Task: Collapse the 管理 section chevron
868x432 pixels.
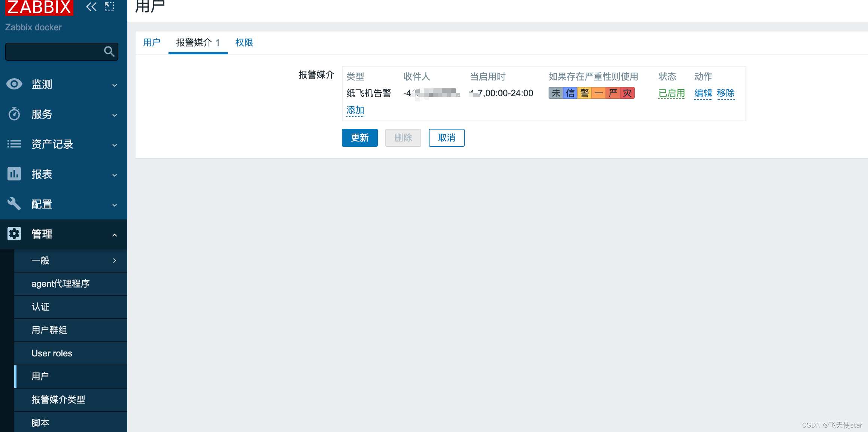Action: click(115, 235)
